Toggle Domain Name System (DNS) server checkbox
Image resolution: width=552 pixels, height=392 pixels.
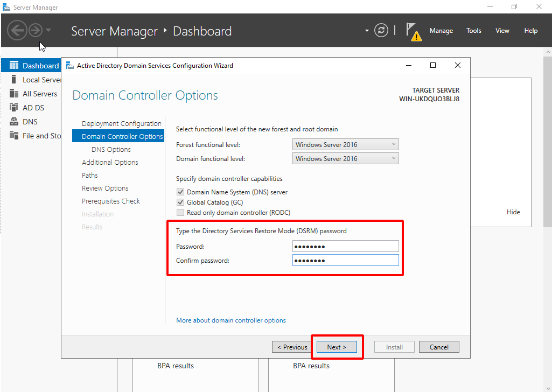click(x=180, y=192)
